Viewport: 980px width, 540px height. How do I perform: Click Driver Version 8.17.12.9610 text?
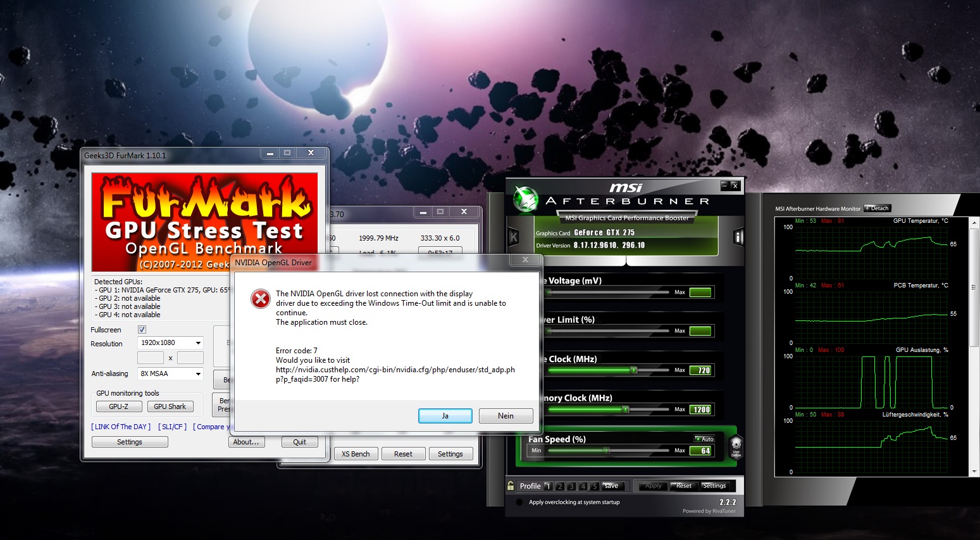(590, 245)
